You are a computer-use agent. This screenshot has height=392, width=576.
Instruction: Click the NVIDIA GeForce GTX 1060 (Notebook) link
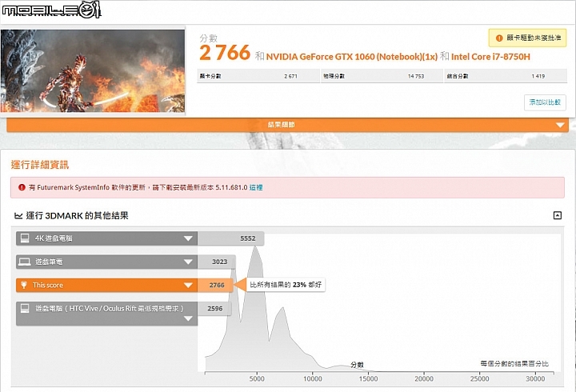click(351, 57)
